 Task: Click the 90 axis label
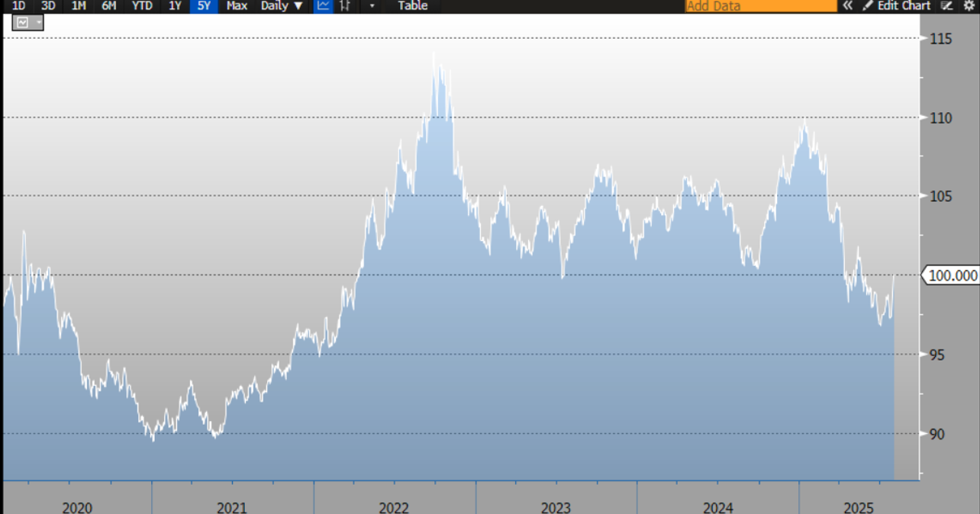(x=938, y=434)
